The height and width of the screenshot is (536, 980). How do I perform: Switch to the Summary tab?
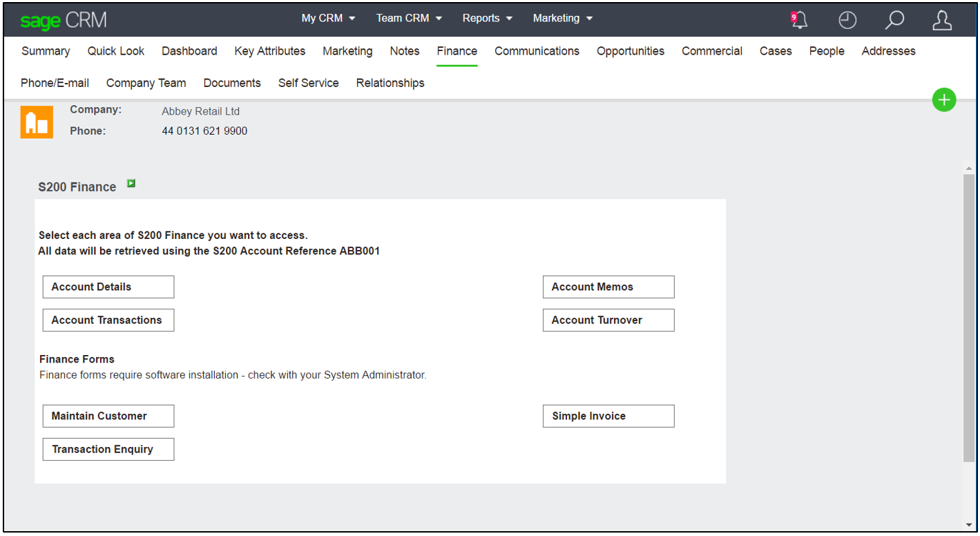[46, 51]
